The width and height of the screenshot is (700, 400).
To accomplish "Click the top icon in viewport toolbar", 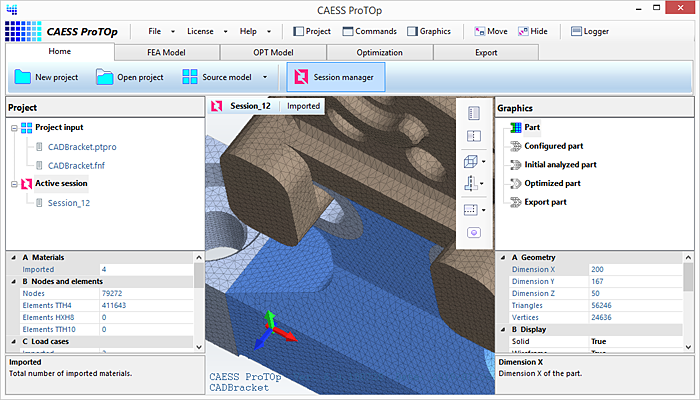I will tap(474, 113).
